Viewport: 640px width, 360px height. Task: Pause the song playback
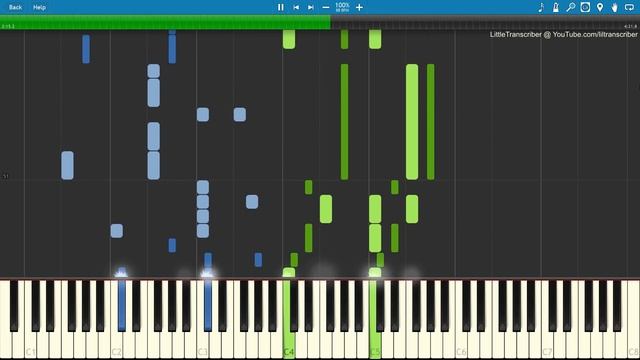click(280, 7)
